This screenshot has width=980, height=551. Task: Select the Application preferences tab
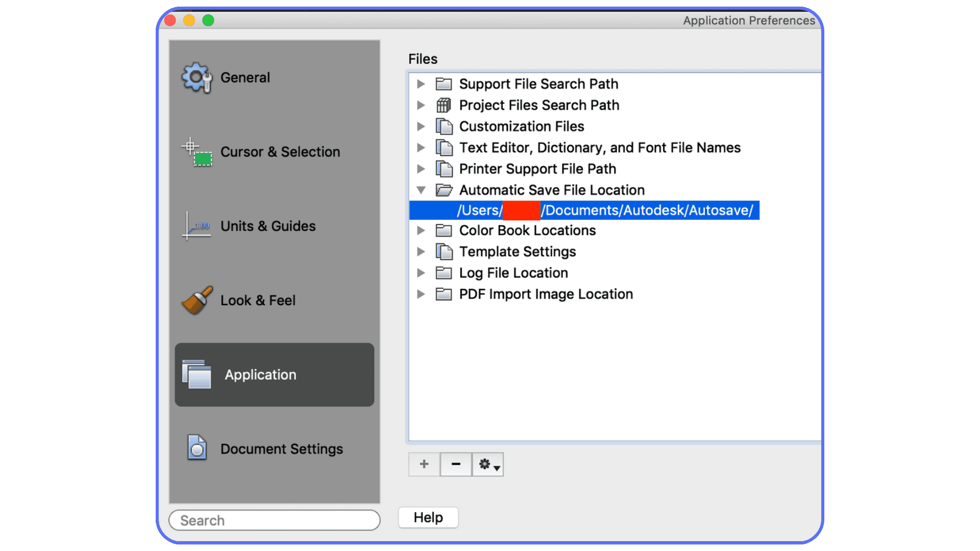tap(275, 374)
